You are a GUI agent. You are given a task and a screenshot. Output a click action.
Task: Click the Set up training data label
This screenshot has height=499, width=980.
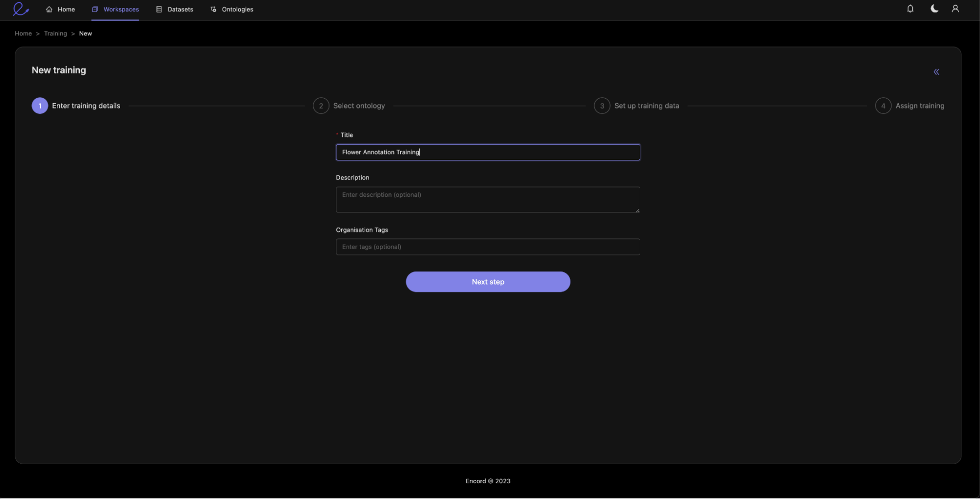coord(647,105)
